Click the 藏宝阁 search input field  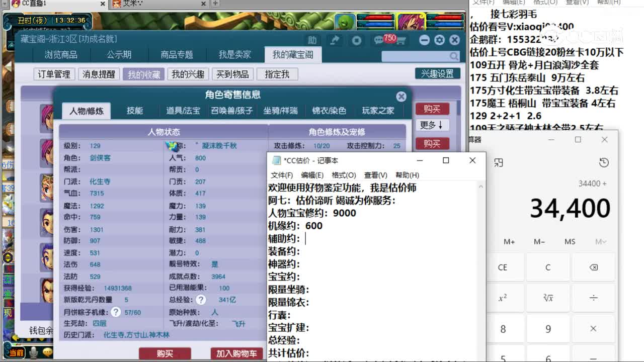(415, 56)
